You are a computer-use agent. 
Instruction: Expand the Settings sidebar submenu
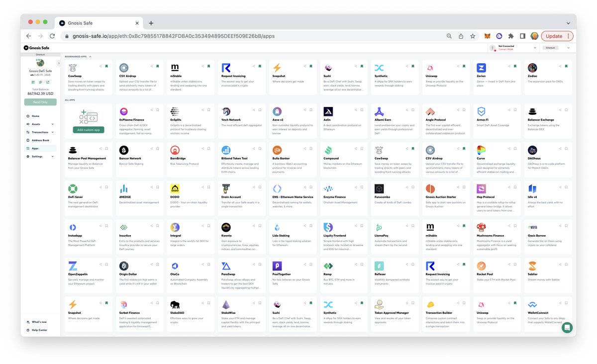coord(53,157)
